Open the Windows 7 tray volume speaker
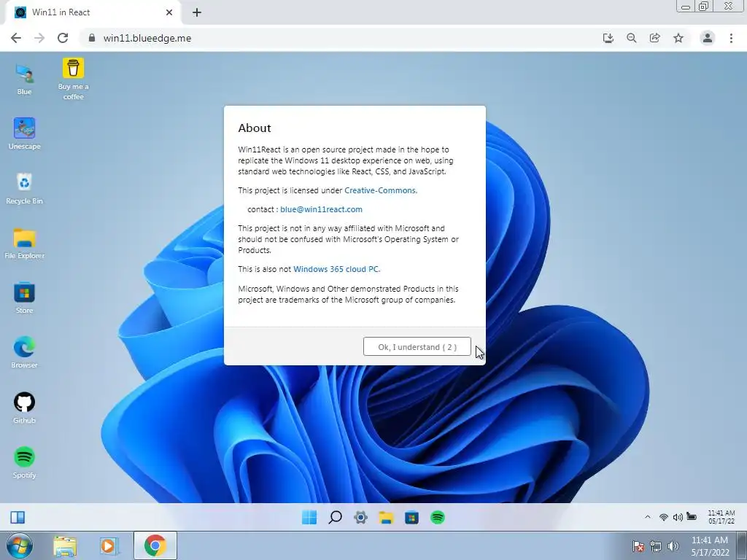This screenshot has width=747, height=560. (x=673, y=546)
